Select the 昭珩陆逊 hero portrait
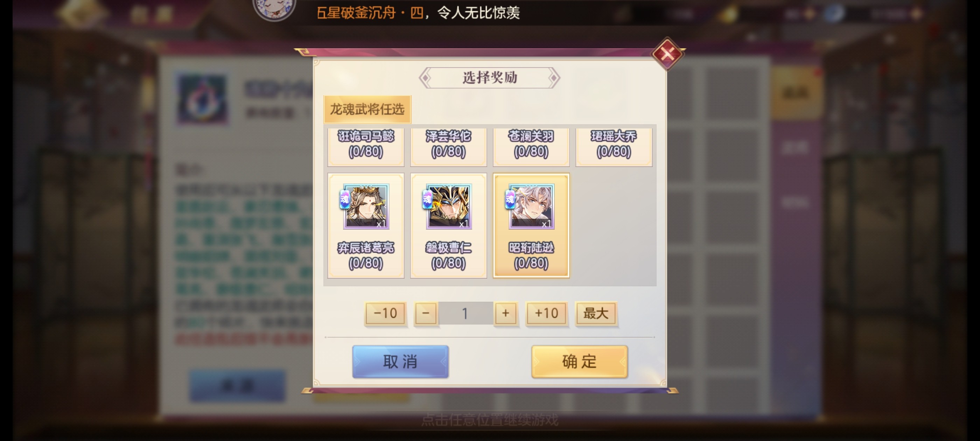Viewport: 980px width, 441px height. point(531,206)
